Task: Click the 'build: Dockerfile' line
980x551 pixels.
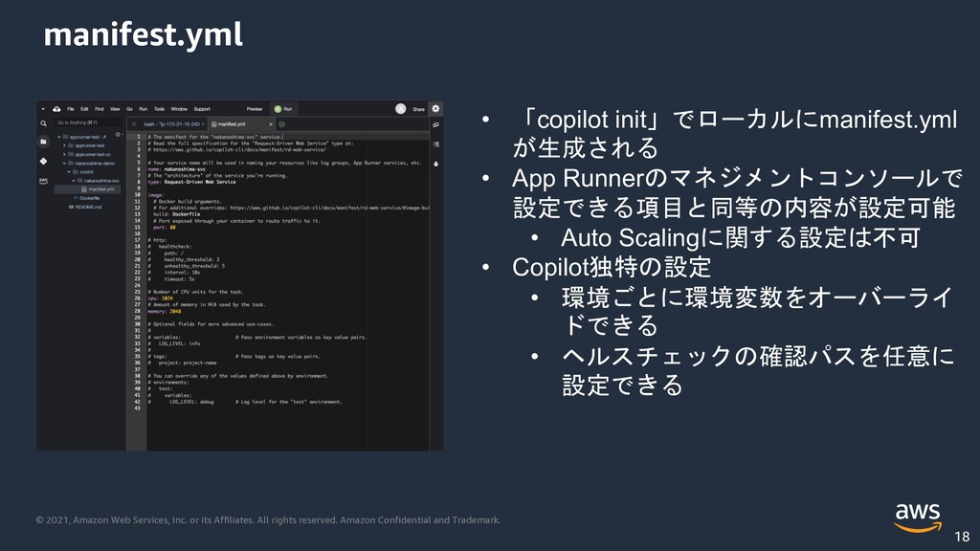Action: (x=177, y=214)
